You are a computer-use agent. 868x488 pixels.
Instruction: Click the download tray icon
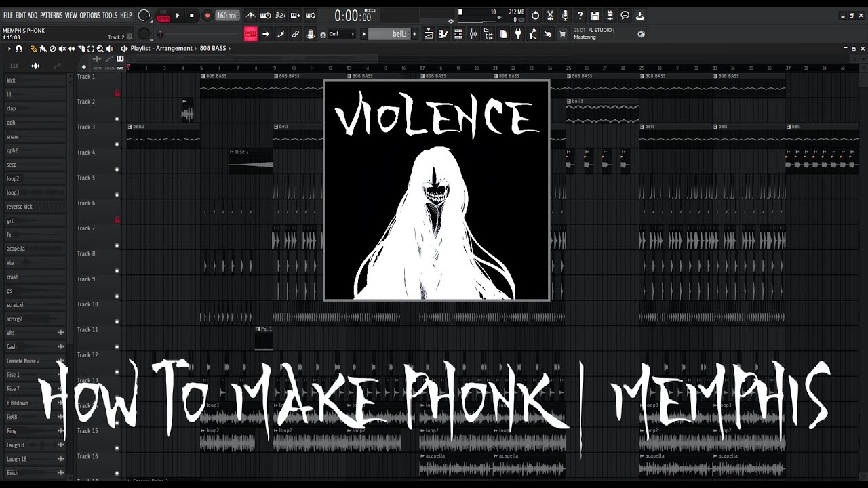click(x=639, y=16)
